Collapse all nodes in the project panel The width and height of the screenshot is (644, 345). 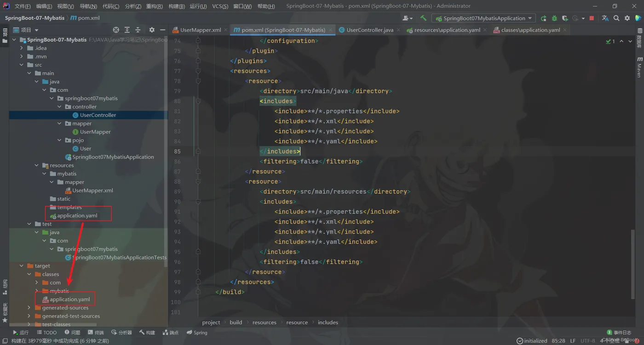coord(138,30)
